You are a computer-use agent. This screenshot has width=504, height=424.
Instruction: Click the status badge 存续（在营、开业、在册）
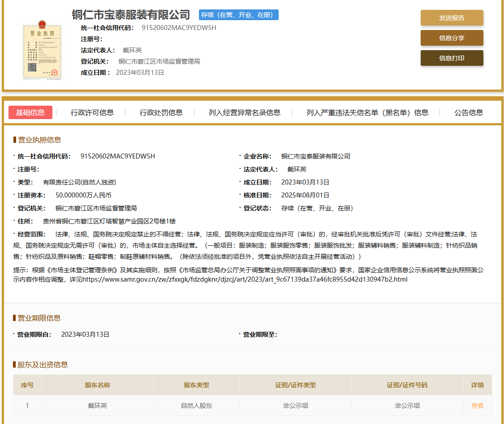(238, 15)
